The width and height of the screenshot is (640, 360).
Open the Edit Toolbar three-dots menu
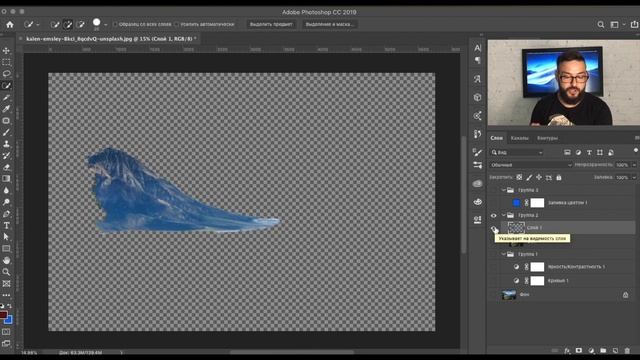point(6,295)
